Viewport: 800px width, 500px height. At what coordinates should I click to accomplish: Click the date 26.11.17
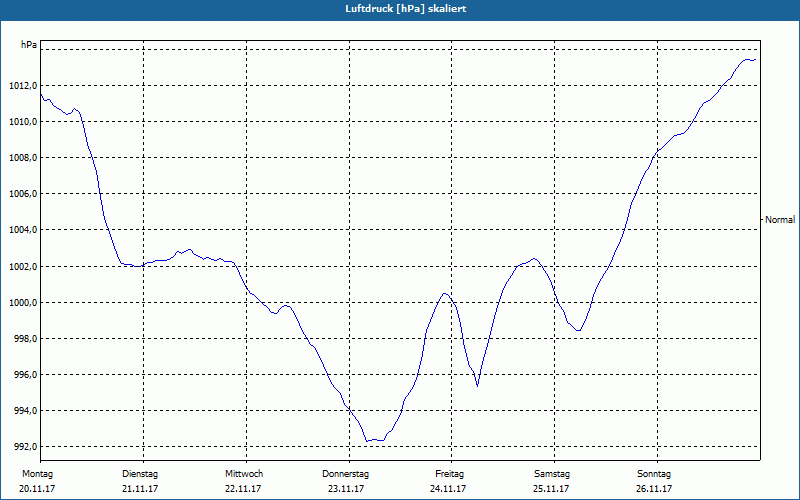point(654,489)
